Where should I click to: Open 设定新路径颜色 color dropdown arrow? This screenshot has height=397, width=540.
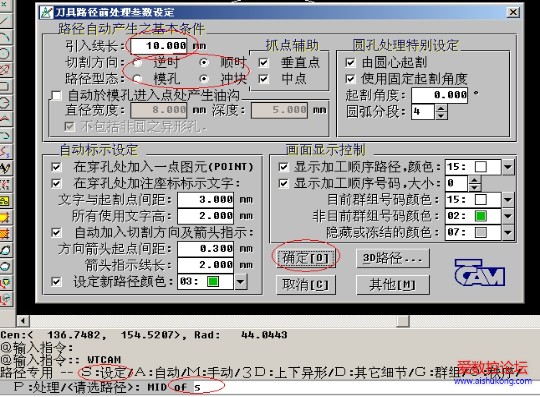click(241, 282)
